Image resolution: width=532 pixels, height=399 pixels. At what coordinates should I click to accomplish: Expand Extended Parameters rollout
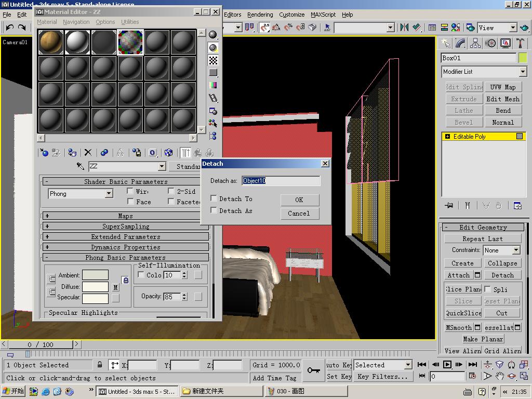coord(126,237)
